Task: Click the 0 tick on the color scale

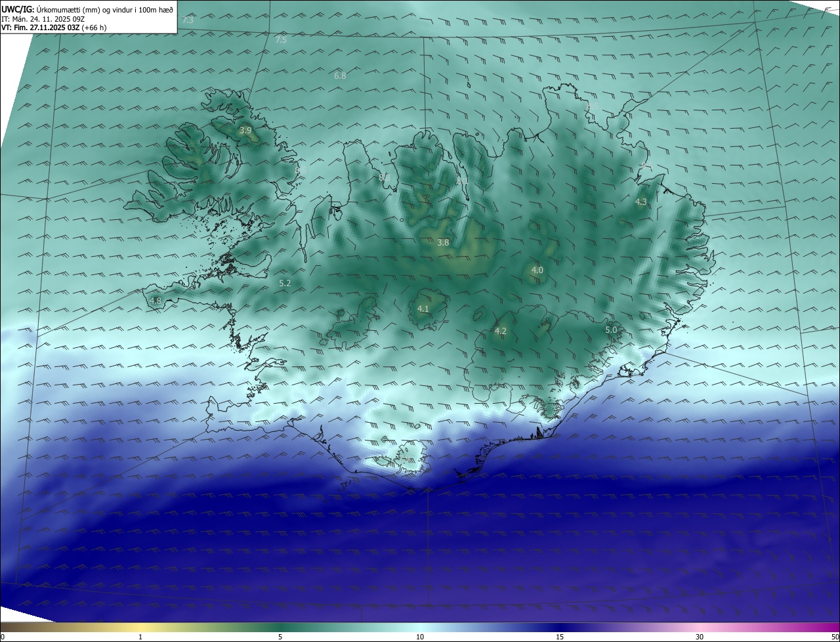Action: [3, 637]
